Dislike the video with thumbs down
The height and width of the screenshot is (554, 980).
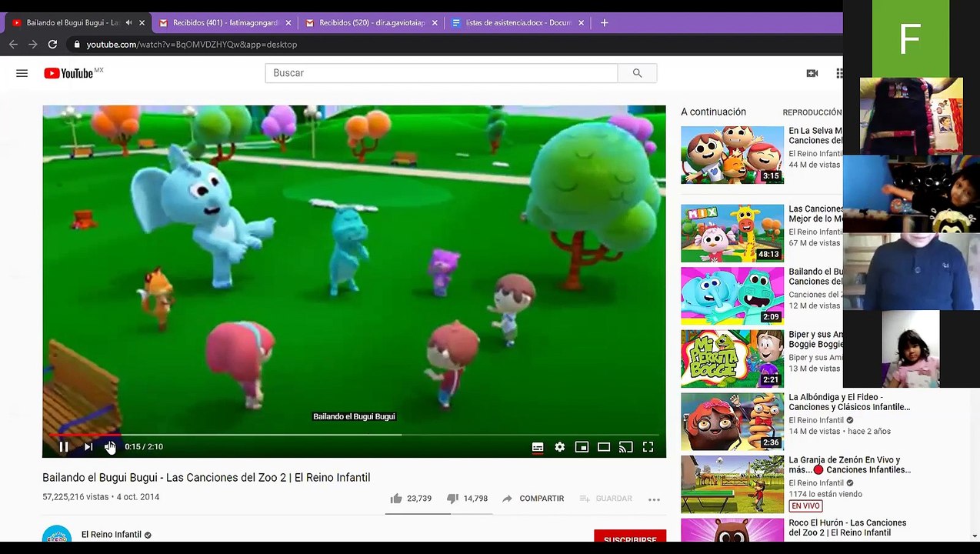[x=452, y=499]
